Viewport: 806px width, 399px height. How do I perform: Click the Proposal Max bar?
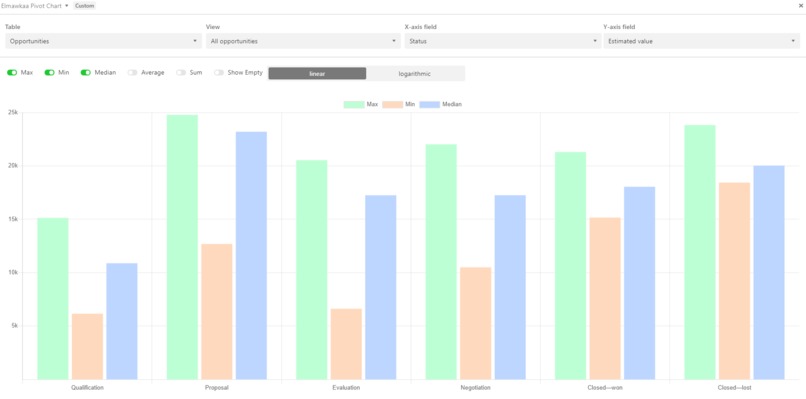182,247
